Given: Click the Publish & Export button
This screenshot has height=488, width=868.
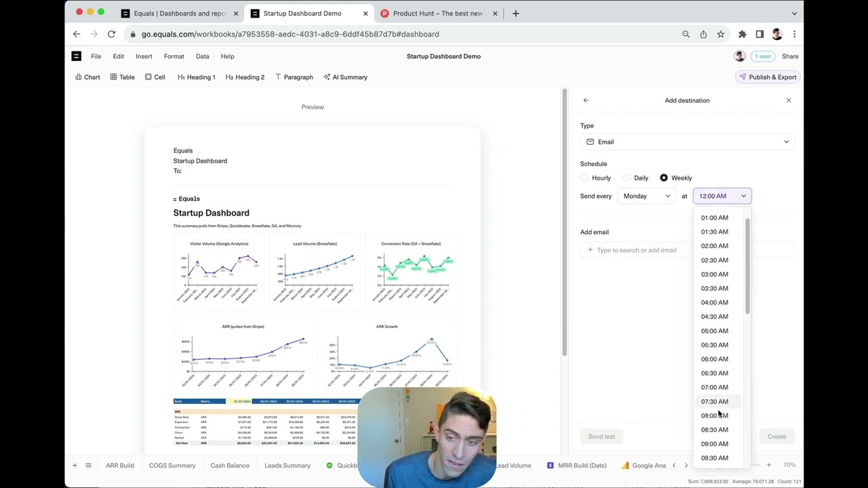Looking at the screenshot, I should 767,77.
